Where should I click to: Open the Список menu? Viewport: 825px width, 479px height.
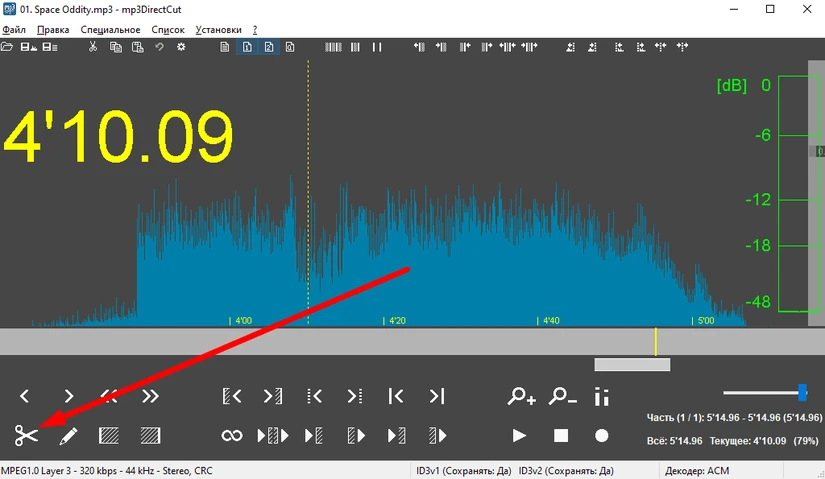click(x=168, y=30)
